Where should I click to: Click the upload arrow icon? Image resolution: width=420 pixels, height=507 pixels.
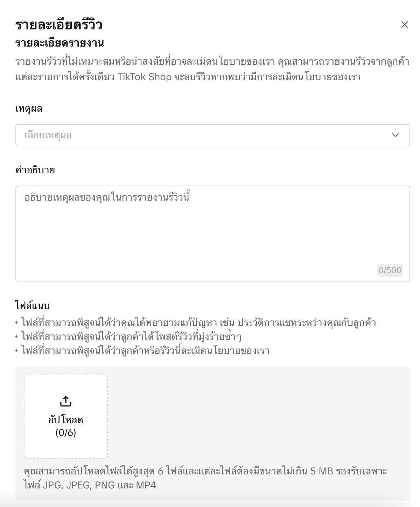point(66,401)
